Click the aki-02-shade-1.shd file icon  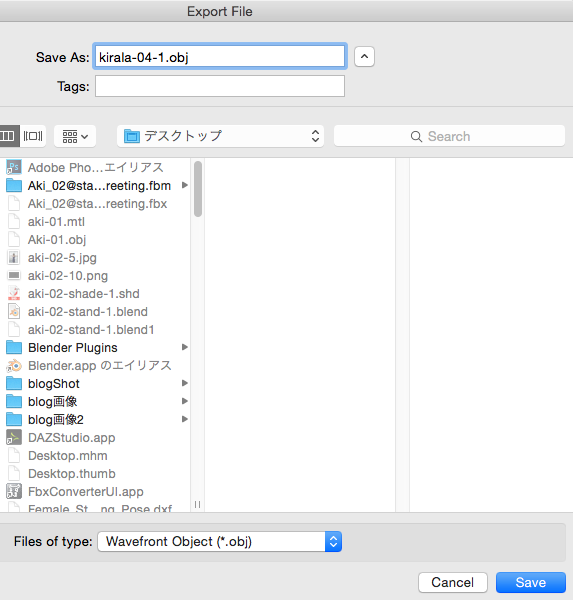[x=14, y=293]
